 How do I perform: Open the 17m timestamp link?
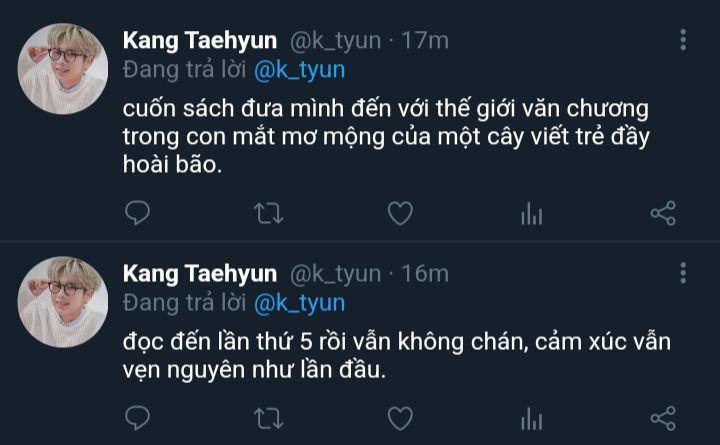coord(425,40)
